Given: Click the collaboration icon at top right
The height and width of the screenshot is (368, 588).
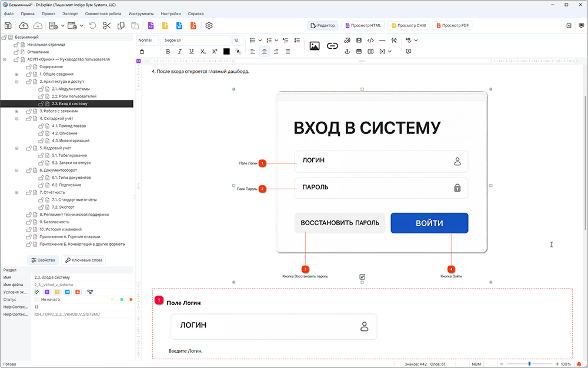Looking at the screenshot, I should coord(582,25).
